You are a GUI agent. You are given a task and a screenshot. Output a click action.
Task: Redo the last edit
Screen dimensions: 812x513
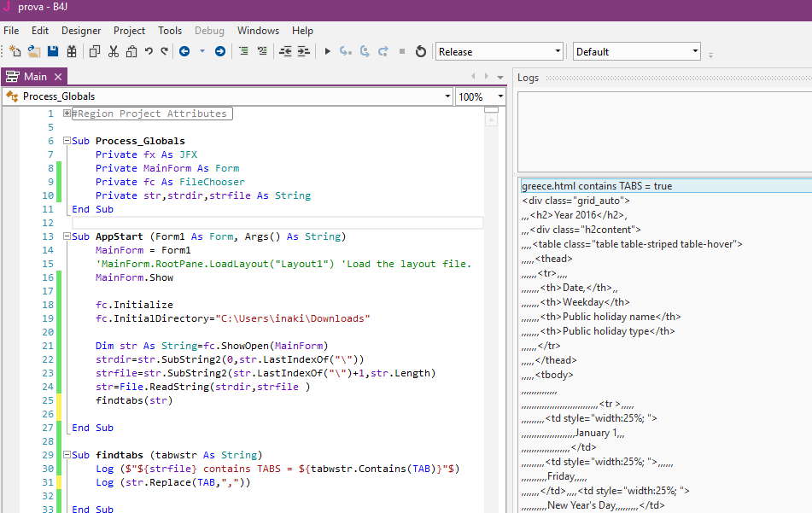(x=167, y=51)
